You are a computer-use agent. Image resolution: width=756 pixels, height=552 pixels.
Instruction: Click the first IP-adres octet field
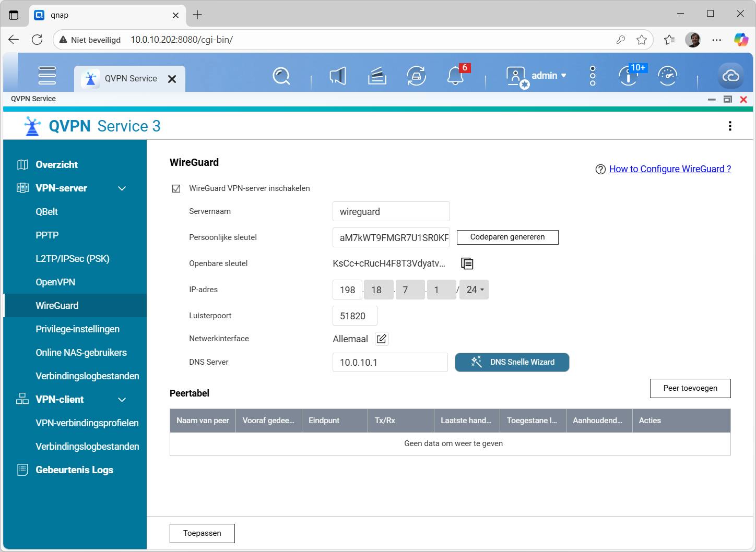coord(347,290)
